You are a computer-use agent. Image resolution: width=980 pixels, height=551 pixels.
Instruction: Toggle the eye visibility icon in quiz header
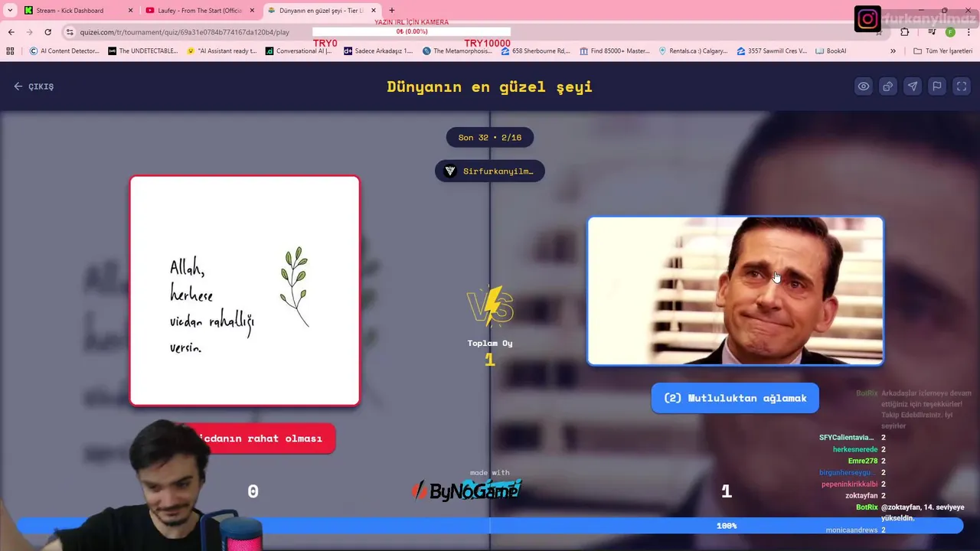864,86
